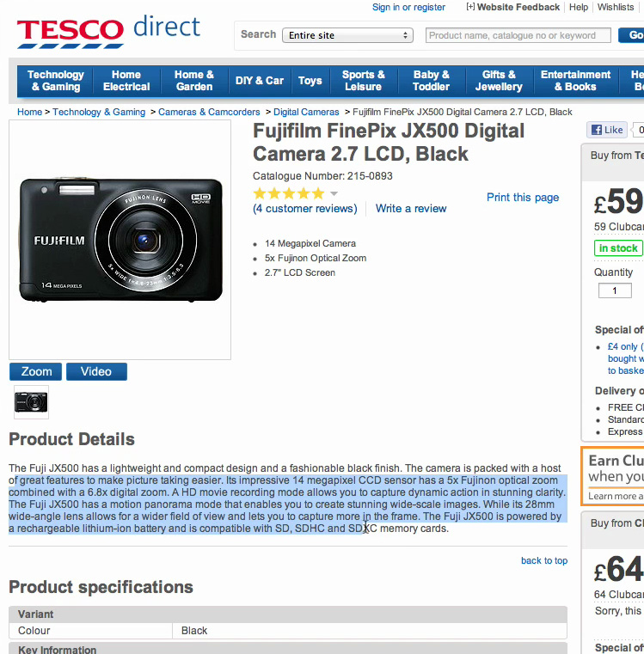
Task: Click the Tesco direct logo
Action: pos(108,32)
